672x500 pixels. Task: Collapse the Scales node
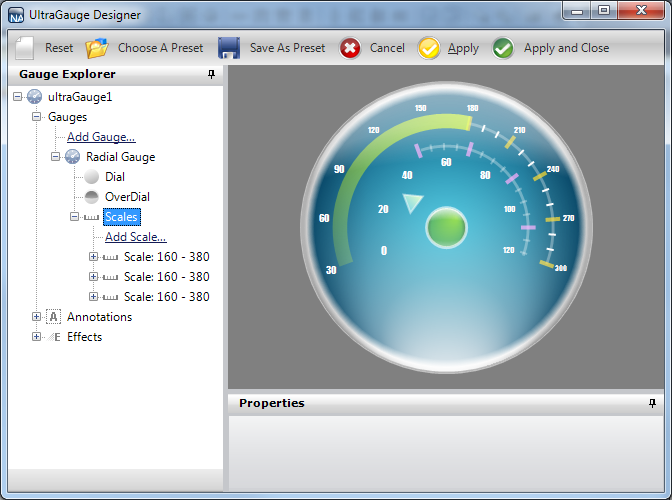coord(74,216)
